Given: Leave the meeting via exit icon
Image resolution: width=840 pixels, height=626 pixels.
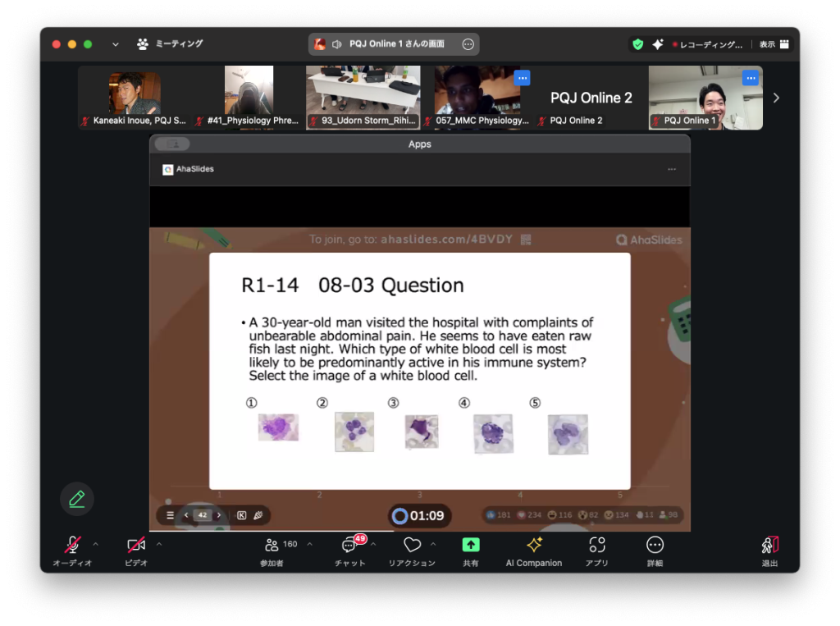Looking at the screenshot, I should tap(769, 545).
